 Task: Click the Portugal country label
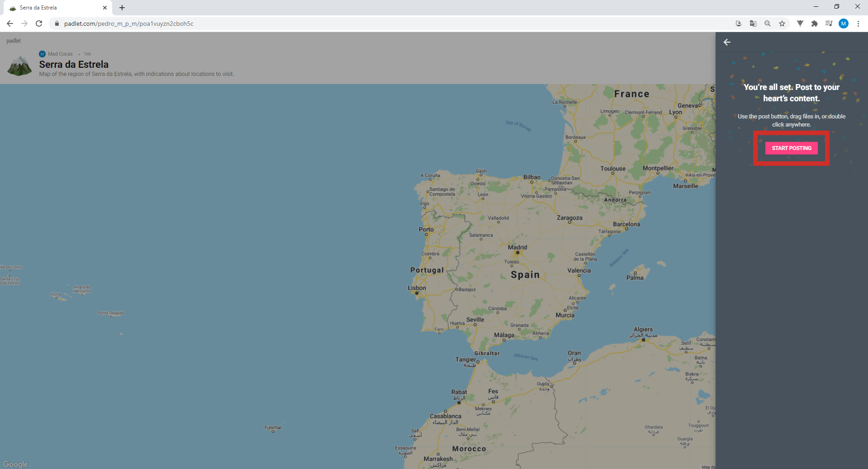coord(427,270)
